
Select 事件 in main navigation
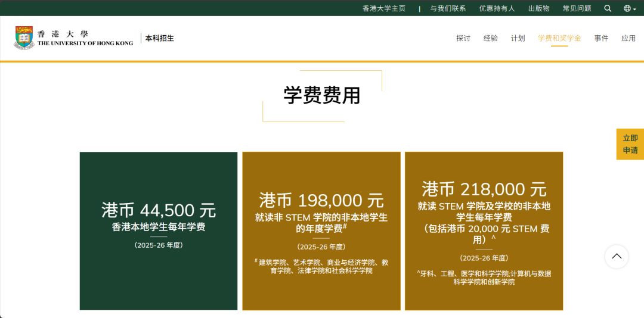click(601, 38)
